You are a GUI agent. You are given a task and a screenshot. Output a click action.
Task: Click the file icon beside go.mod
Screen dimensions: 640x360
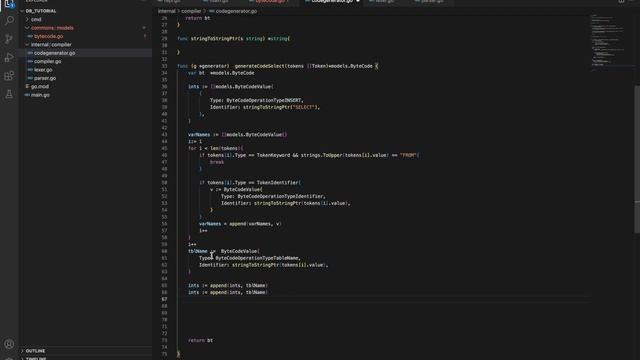(27, 87)
